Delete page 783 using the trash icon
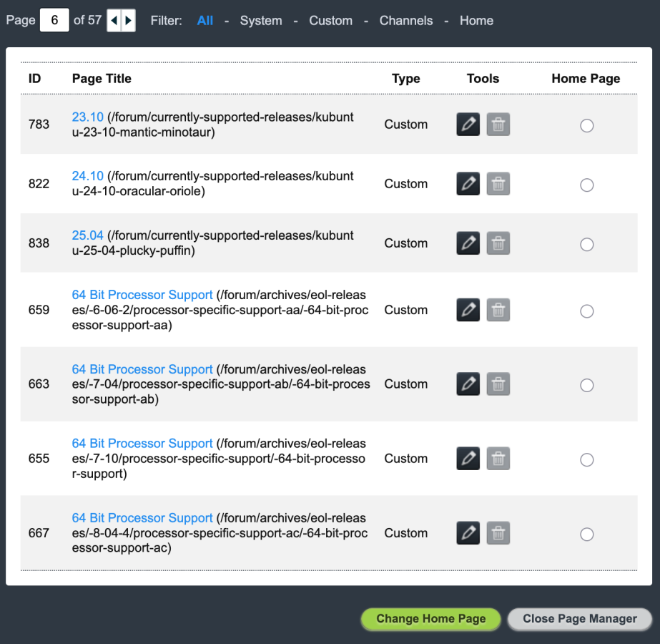This screenshot has width=660, height=644. tap(498, 125)
